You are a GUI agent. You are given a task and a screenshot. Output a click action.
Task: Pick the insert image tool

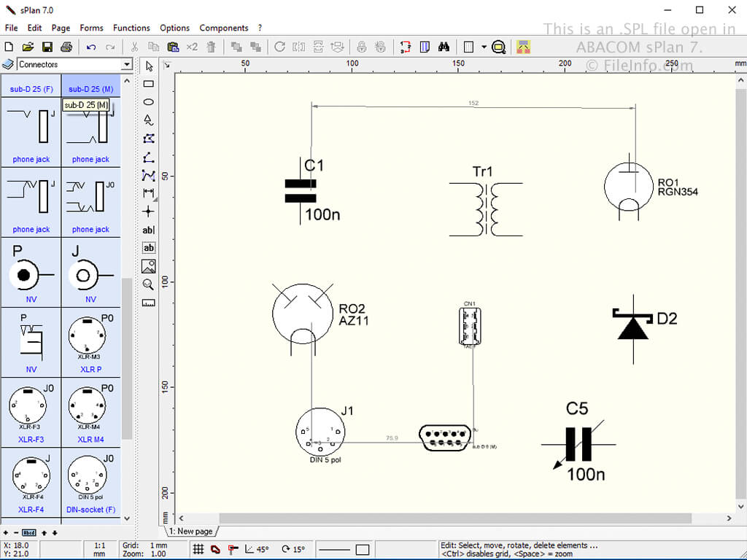pos(148,266)
